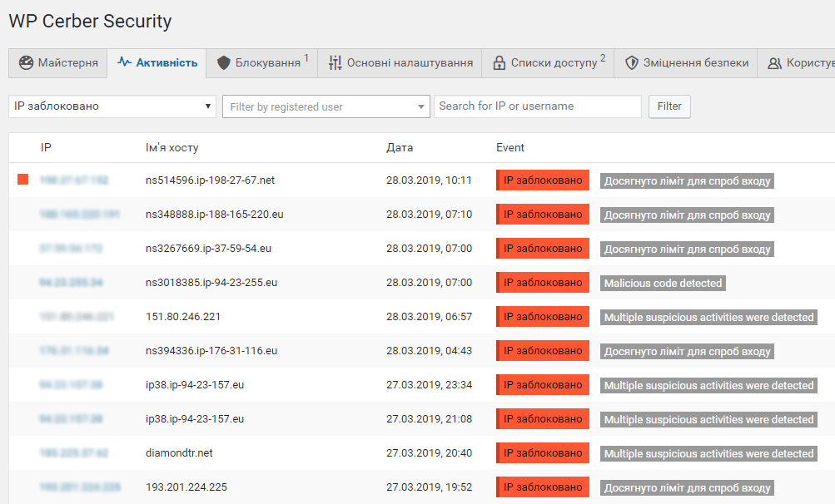Click the Зміцнення безпеки shield icon
835x504 pixels.
[632, 63]
